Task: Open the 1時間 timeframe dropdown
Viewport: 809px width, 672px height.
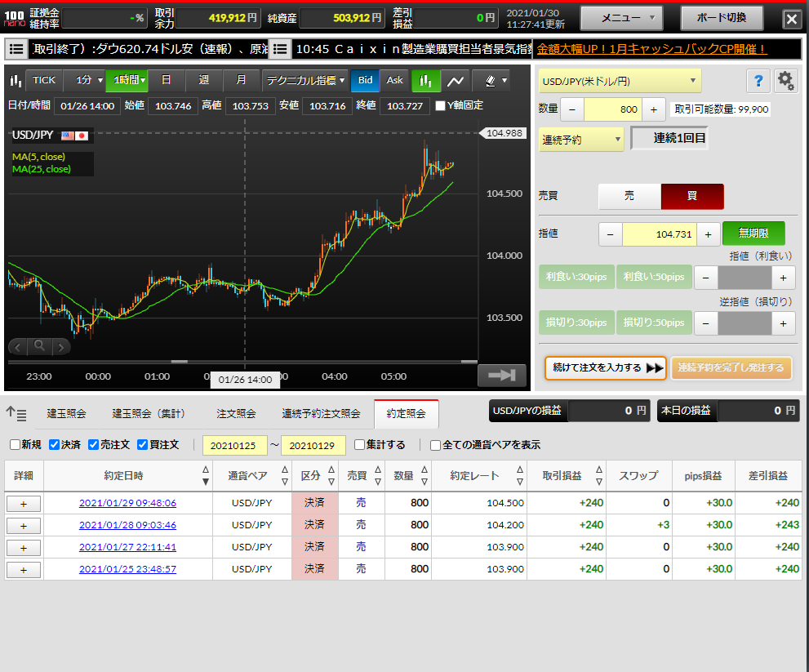Action: tap(127, 81)
